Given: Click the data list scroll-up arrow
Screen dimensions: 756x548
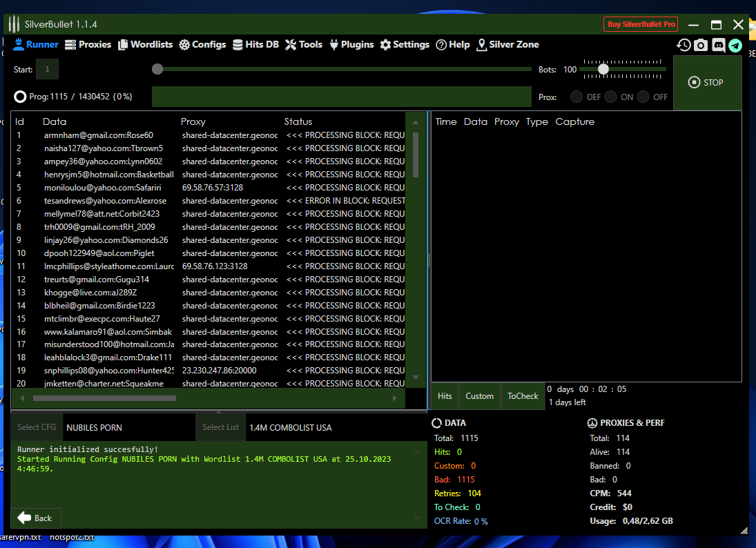Looking at the screenshot, I should pyautogui.click(x=416, y=122).
